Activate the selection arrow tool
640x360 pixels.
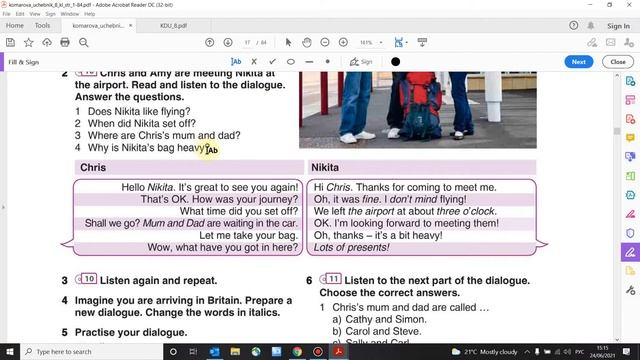point(289,42)
